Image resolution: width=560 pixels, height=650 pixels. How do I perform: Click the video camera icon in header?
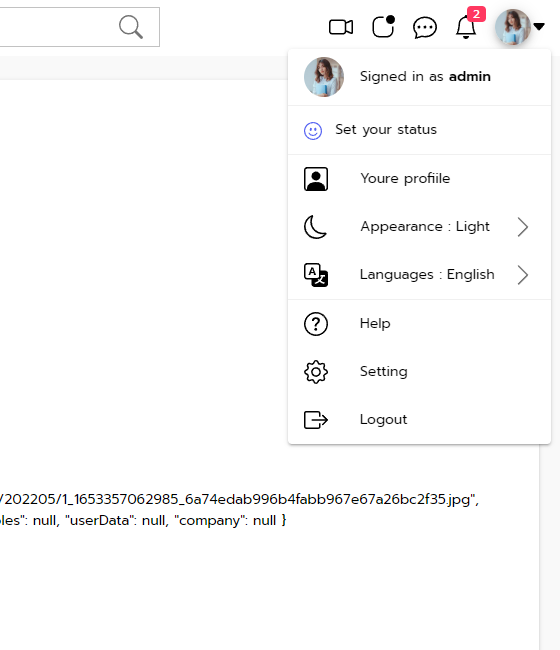pos(341,27)
